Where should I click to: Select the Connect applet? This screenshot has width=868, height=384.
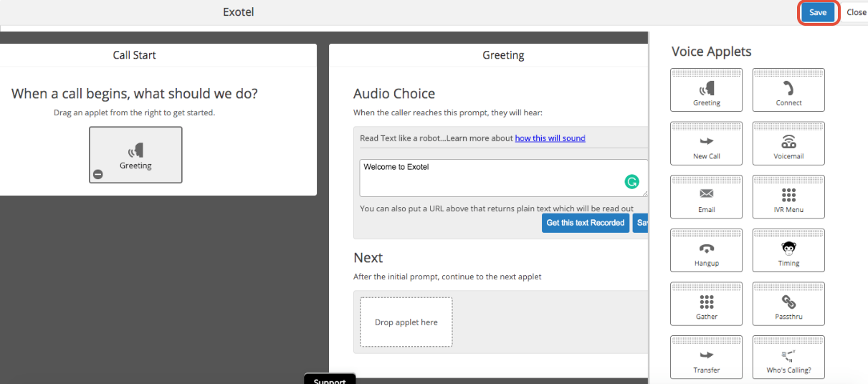(788, 90)
